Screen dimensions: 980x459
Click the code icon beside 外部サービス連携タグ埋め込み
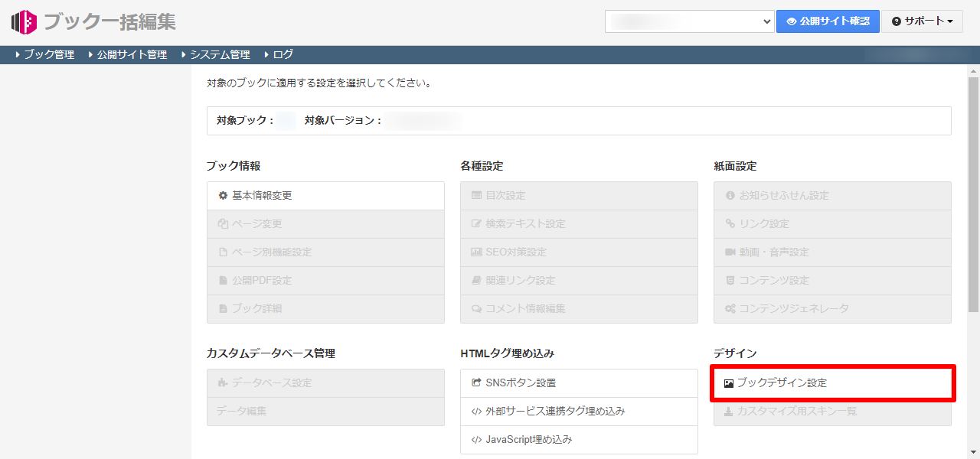476,412
